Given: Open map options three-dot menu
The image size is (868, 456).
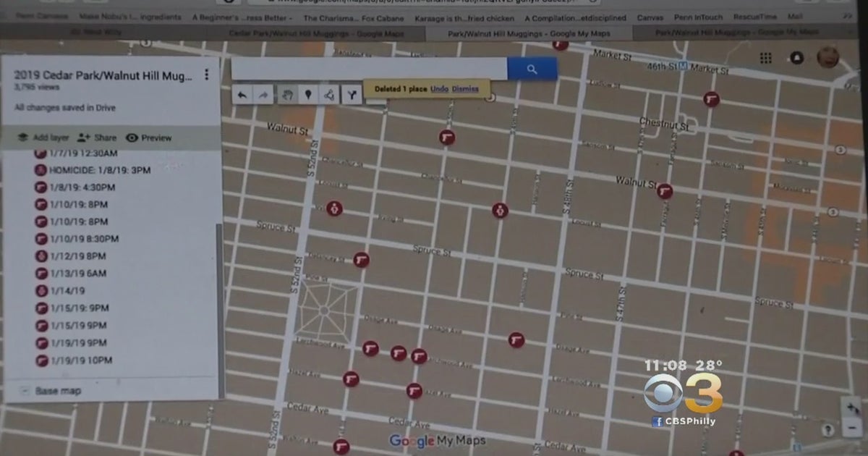Looking at the screenshot, I should pyautogui.click(x=207, y=75).
